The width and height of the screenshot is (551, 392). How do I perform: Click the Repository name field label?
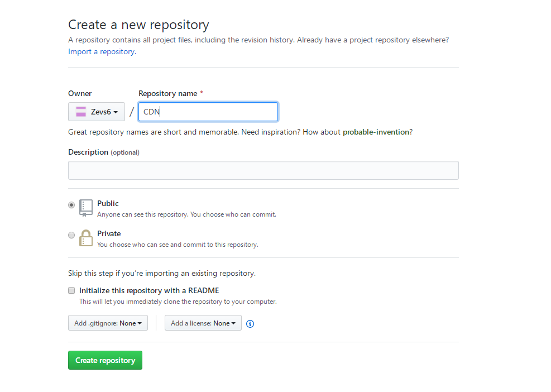tap(167, 93)
